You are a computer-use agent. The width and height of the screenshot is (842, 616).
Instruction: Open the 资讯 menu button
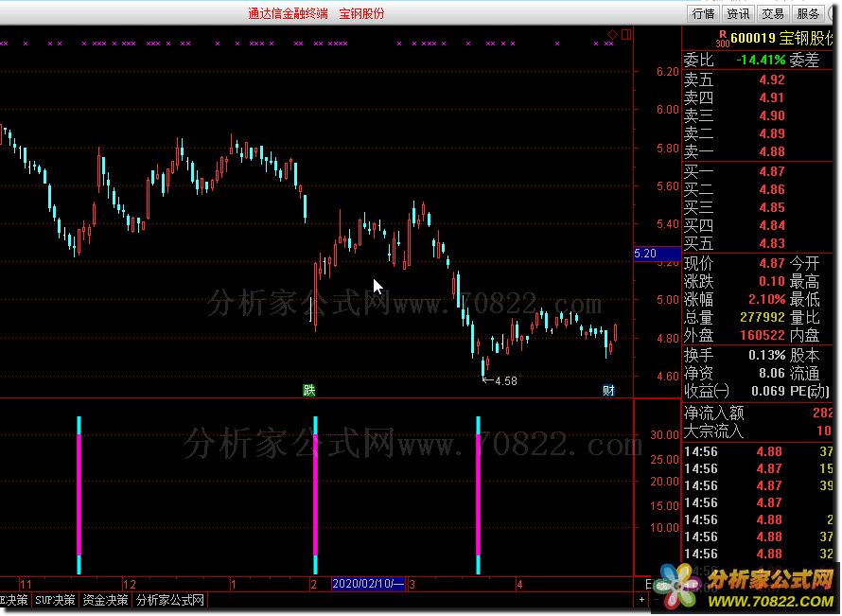click(738, 13)
